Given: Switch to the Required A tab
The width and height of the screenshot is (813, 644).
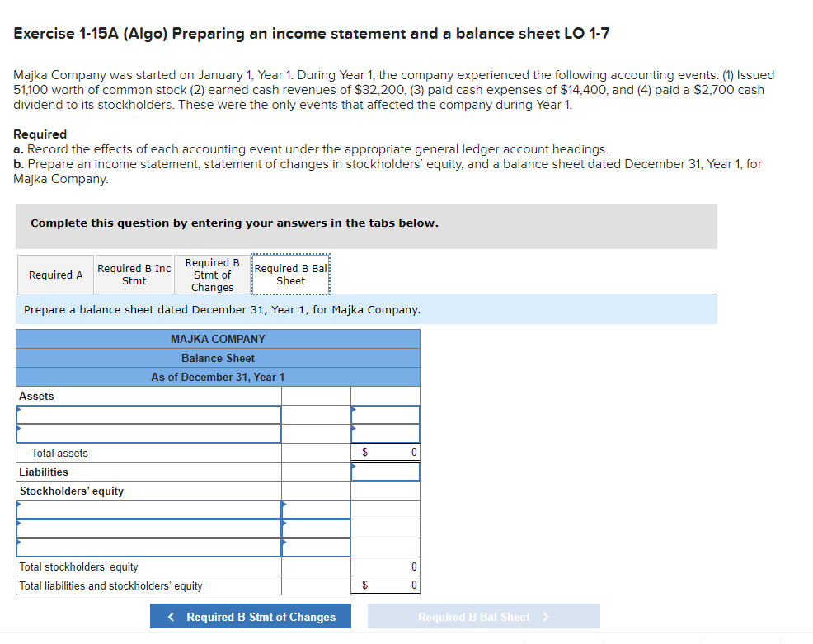Looking at the screenshot, I should point(55,274).
